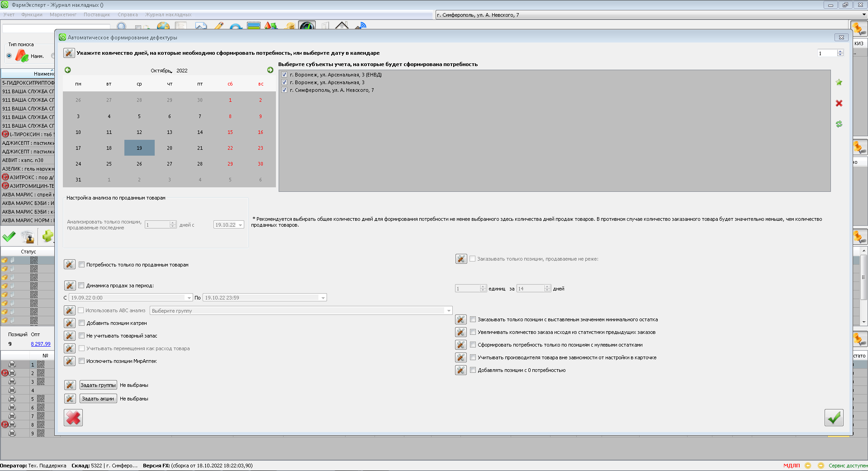Check 'Добавлять позиции с 0 потребностью'

click(x=473, y=370)
